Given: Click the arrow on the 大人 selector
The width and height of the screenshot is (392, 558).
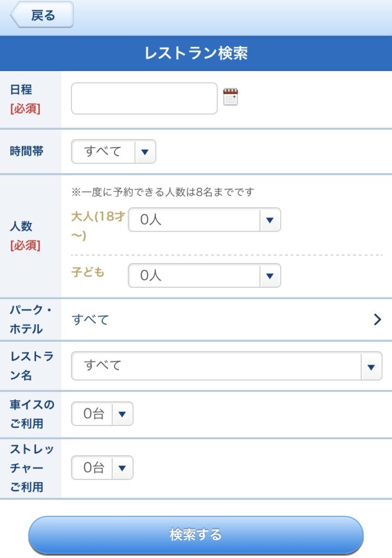Looking at the screenshot, I should point(270,220).
